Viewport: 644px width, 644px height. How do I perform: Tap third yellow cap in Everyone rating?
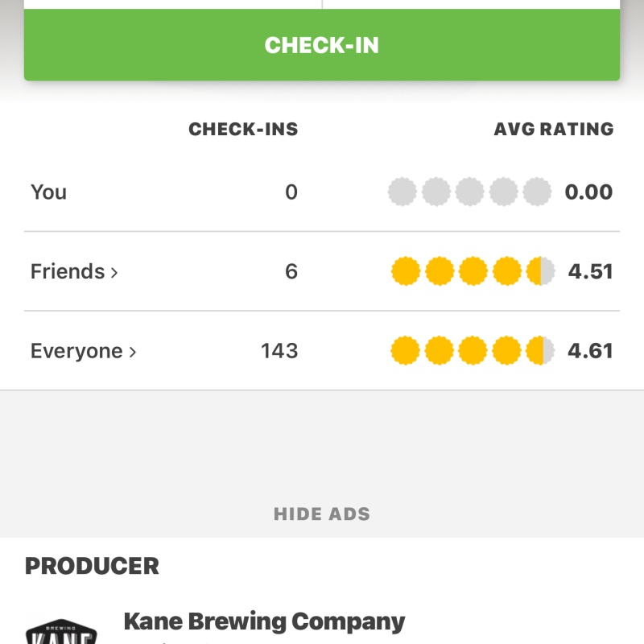473,351
